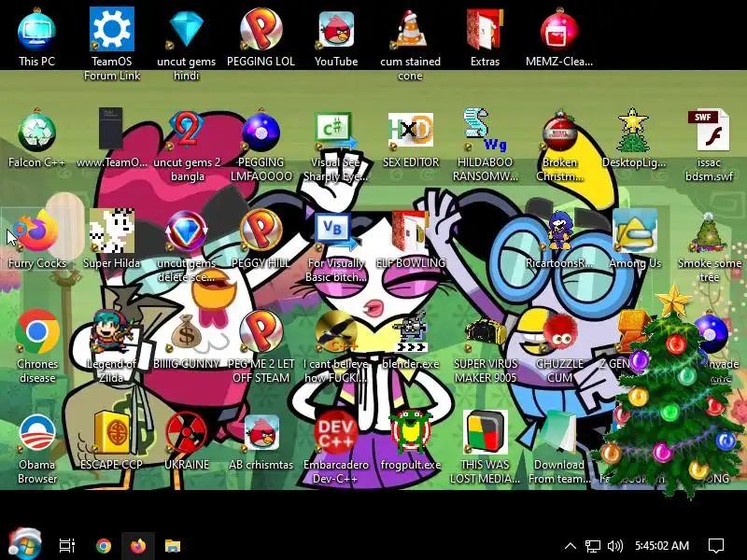Open the Super Hilda game icon
Screen dimensions: 747x560
(x=111, y=231)
